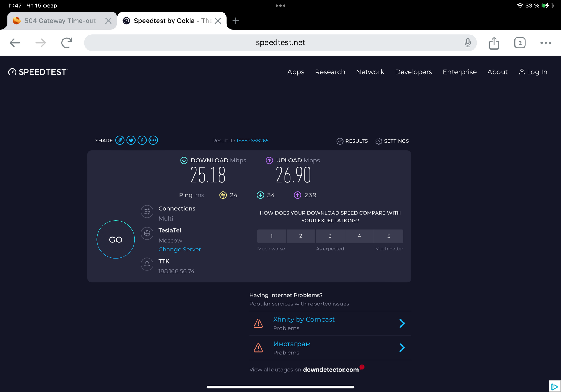Switch to 504 Gateway Time-out tab

[60, 21]
